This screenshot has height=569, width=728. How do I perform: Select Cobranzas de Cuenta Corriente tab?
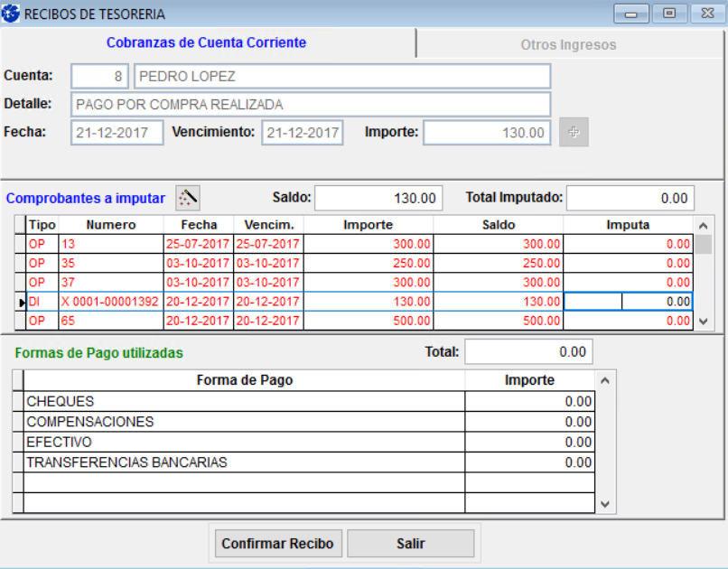pyautogui.click(x=206, y=42)
